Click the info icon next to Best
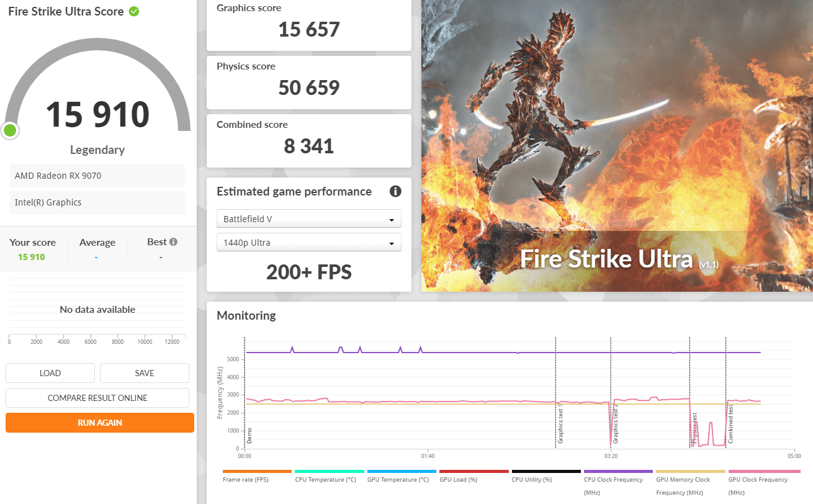The image size is (813, 504). pos(174,242)
